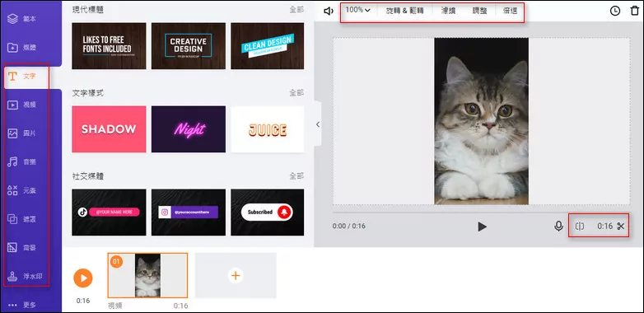This screenshot has height=313, width=644.
Task: Open the 遮罩 overlay sidebar section
Action: click(x=22, y=219)
